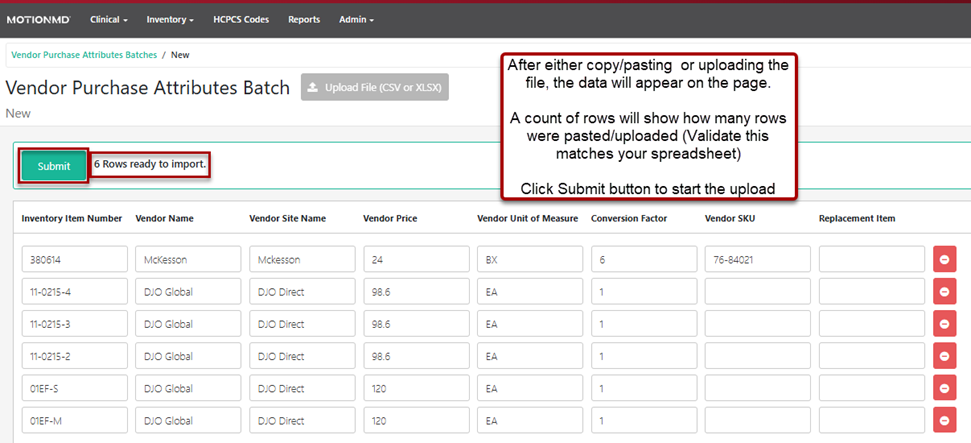971x443 pixels.
Task: Edit Vendor Name field for item 01EF-S
Action: pyautogui.click(x=188, y=388)
